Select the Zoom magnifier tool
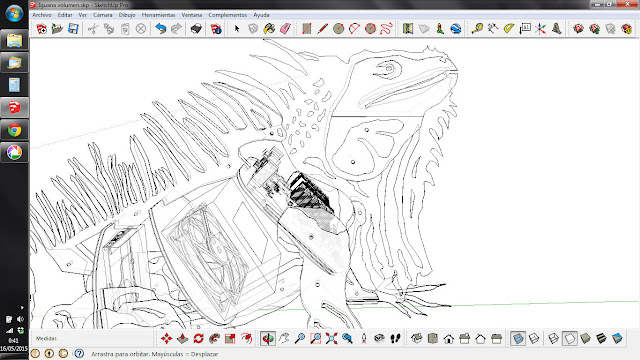This screenshot has height=360, width=640. click(300, 338)
